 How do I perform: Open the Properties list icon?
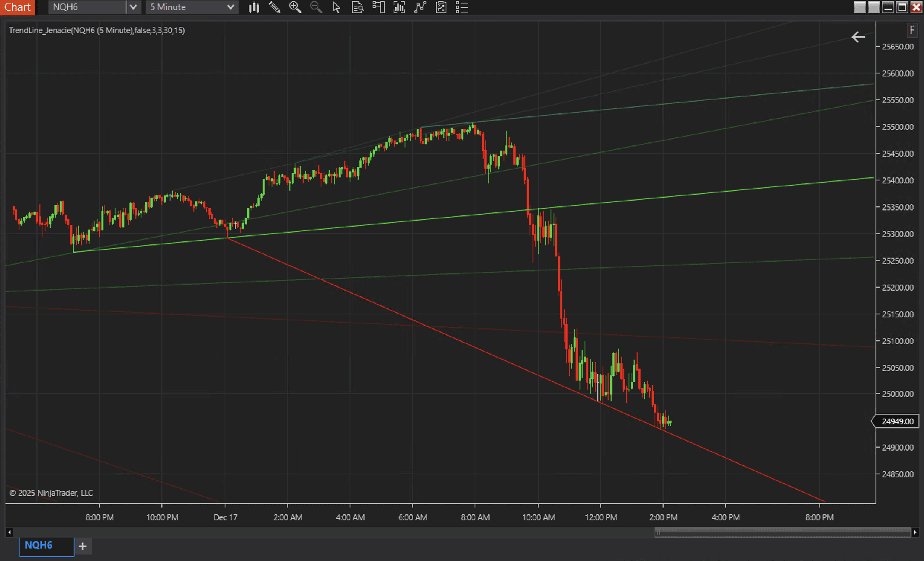click(x=462, y=7)
